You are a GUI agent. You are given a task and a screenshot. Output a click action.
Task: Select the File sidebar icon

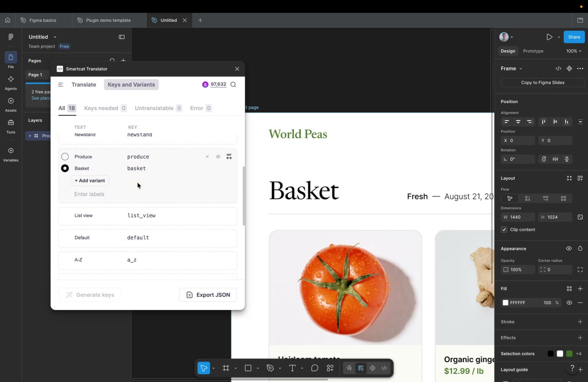(x=11, y=60)
